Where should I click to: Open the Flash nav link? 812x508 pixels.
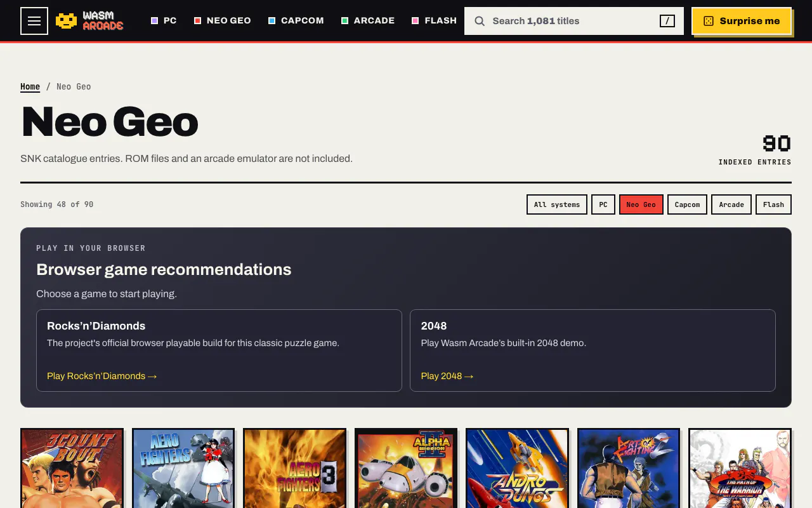pyautogui.click(x=435, y=21)
